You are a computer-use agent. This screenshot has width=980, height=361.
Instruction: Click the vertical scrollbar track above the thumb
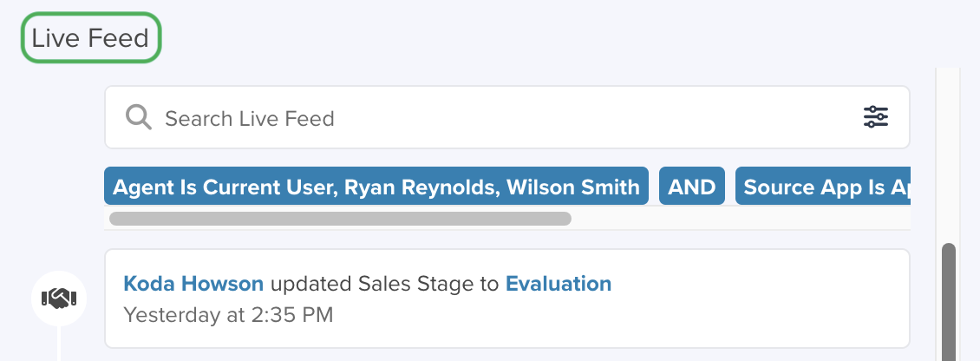(x=949, y=155)
